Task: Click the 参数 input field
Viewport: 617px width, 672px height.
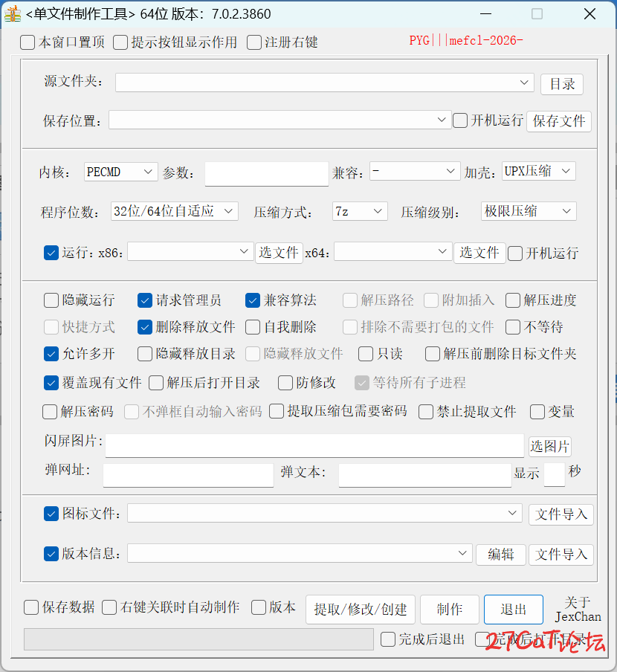Action: pos(266,173)
